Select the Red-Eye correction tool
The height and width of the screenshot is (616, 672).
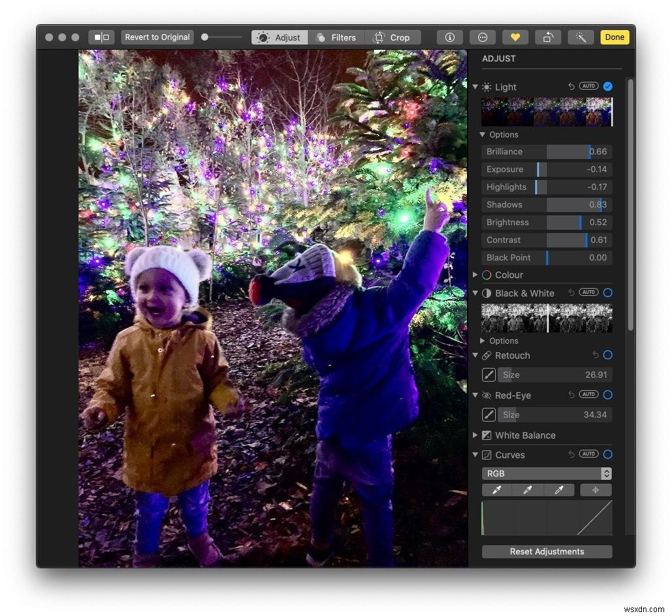489,414
